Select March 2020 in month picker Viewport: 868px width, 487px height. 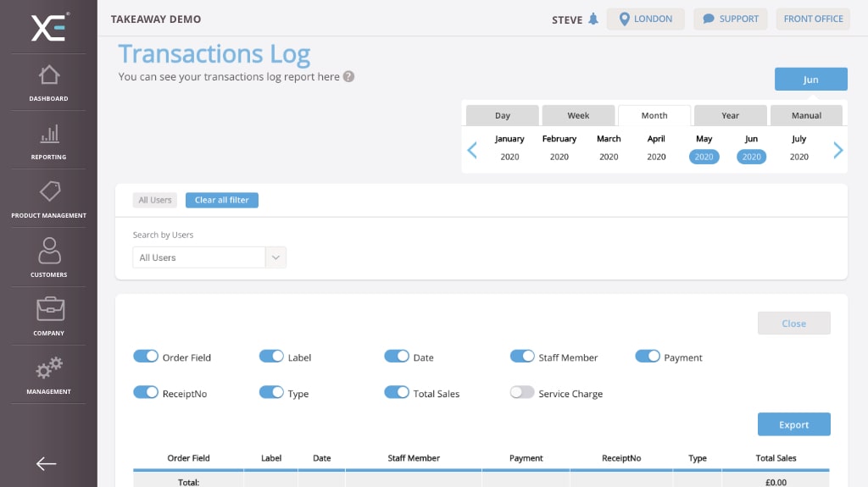[609, 147]
